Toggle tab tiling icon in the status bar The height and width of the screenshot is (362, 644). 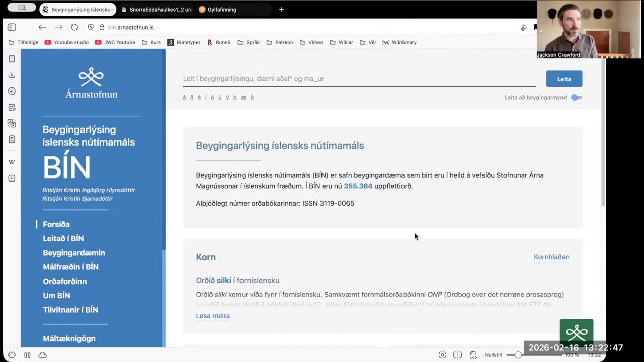coord(457,355)
